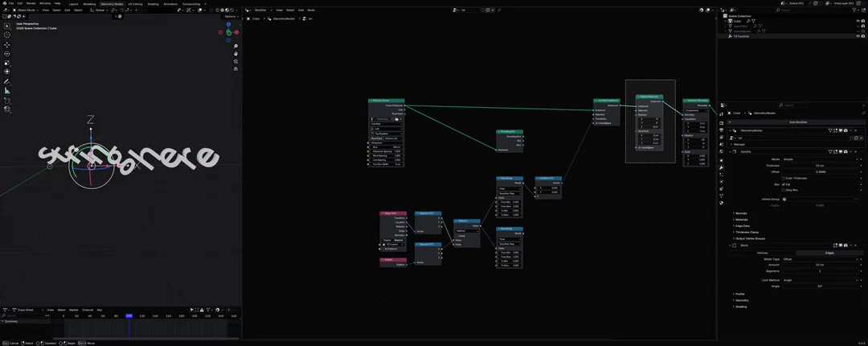Click the timeline current frame marker 100
Screen dimensions: 868x346
[129, 315]
